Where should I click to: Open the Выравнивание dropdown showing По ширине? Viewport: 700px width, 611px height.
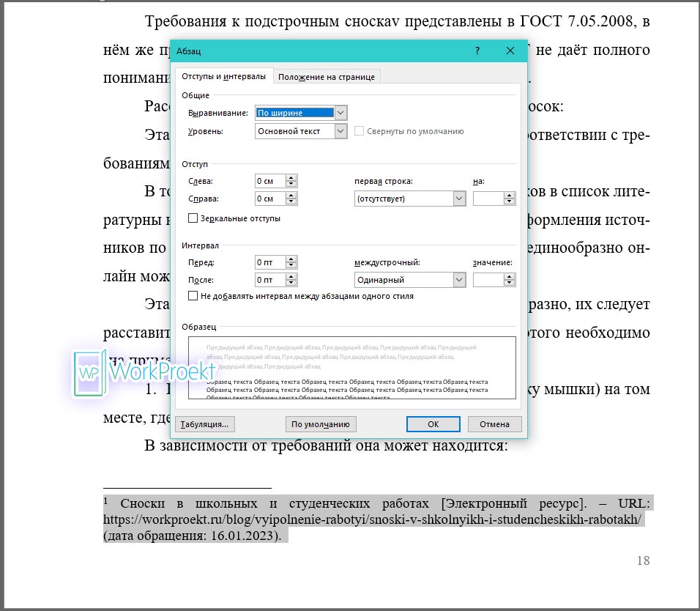(x=341, y=112)
